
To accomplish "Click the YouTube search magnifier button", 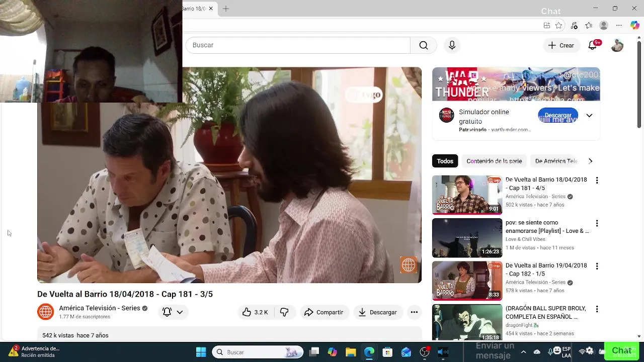I will click(424, 45).
